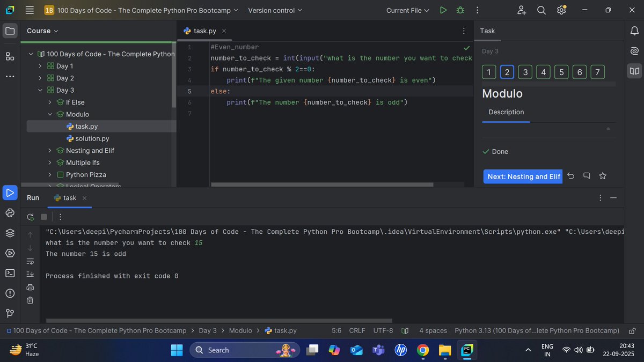Open the Run tool window icon
The height and width of the screenshot is (362, 644).
click(x=10, y=193)
